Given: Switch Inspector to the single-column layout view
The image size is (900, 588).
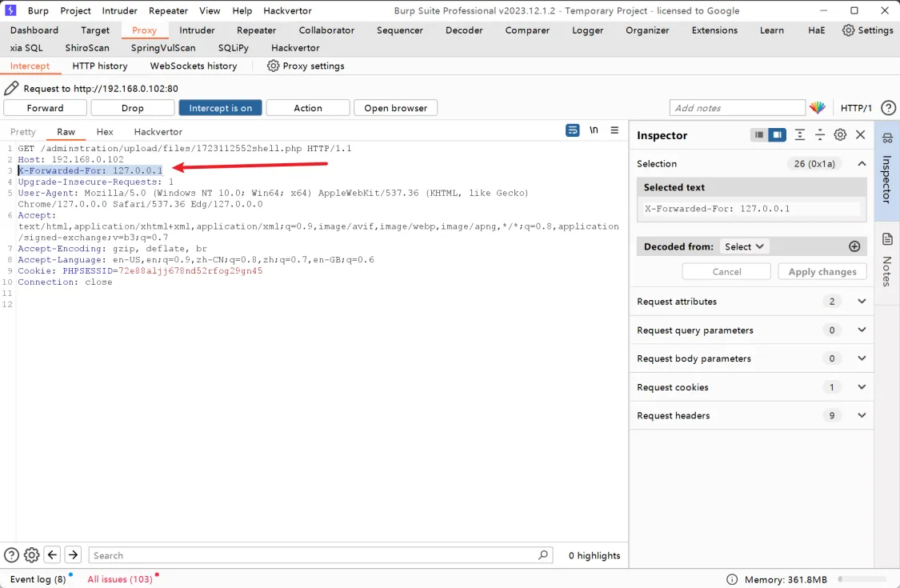Looking at the screenshot, I should 759,135.
